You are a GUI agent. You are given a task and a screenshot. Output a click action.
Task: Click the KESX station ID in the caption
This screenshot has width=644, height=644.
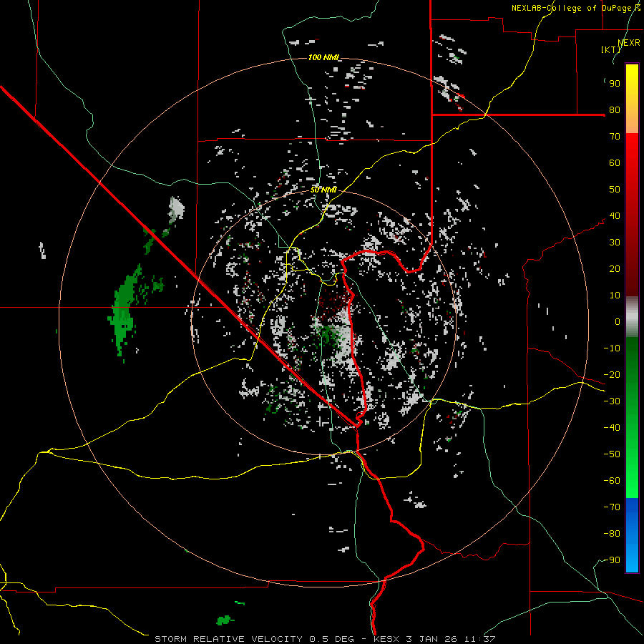point(387,639)
